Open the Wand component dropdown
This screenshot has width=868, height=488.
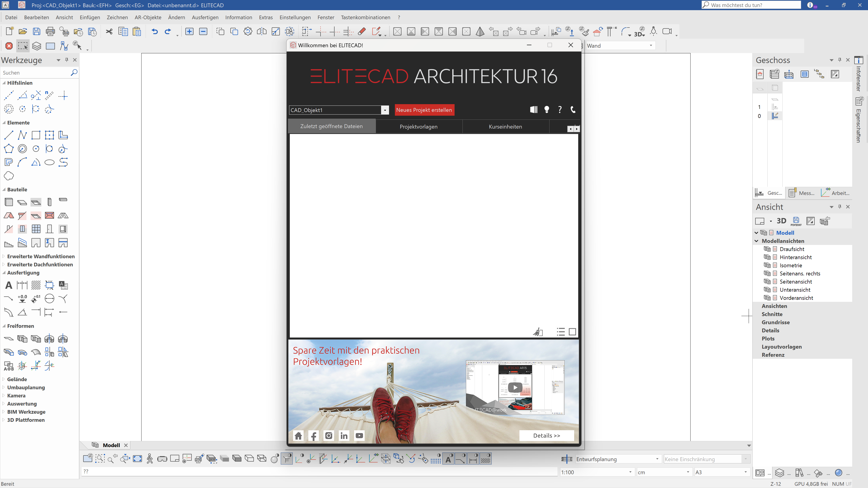651,45
